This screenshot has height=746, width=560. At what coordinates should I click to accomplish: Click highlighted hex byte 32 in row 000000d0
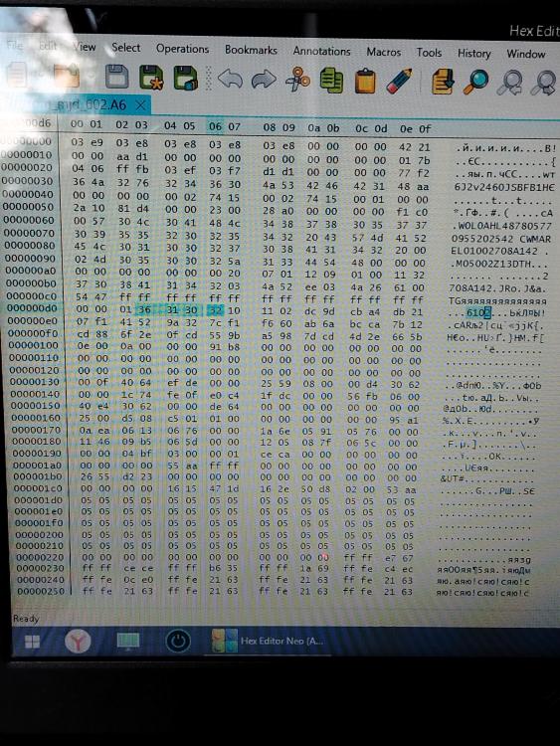pyautogui.click(x=215, y=310)
